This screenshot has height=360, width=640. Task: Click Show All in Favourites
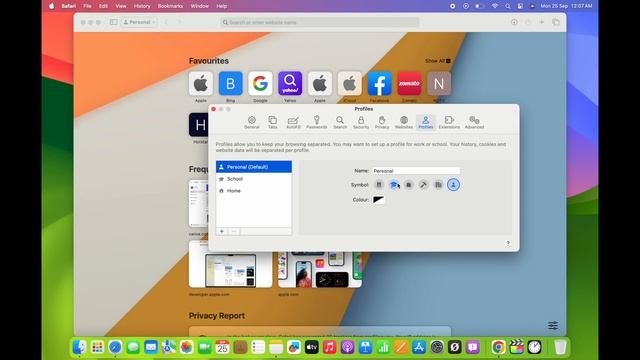[x=438, y=60]
